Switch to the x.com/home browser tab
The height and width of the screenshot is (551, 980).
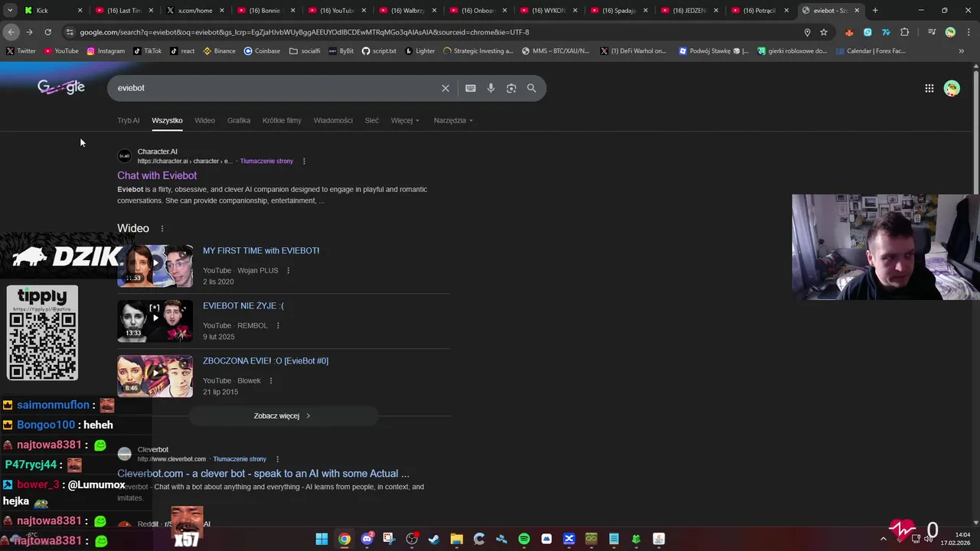point(194,11)
